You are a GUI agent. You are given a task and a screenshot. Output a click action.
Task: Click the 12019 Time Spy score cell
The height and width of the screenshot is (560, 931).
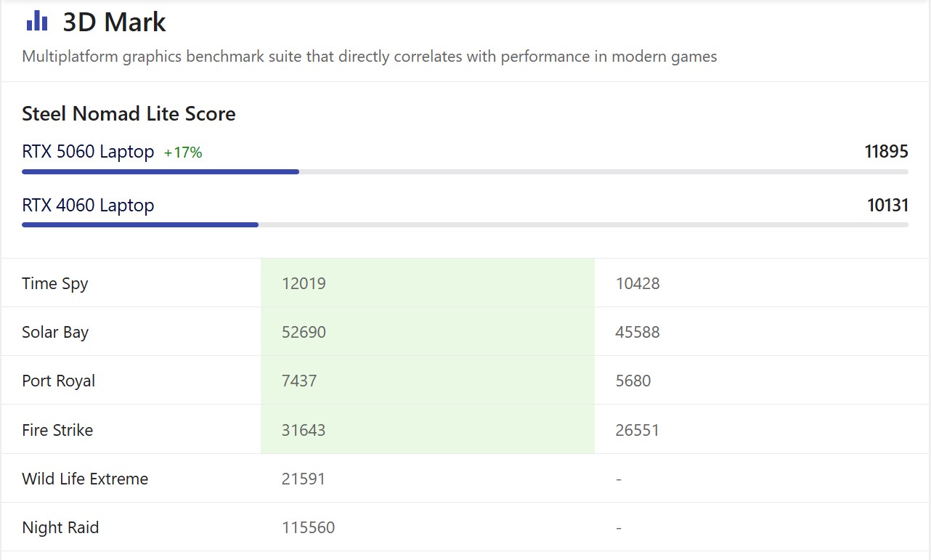pos(428,283)
